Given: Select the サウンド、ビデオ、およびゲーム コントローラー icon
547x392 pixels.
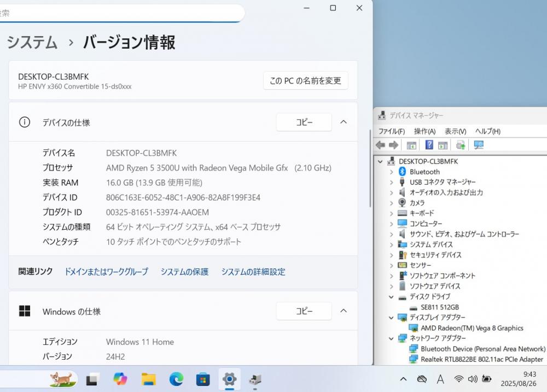Looking at the screenshot, I should pyautogui.click(x=402, y=233).
